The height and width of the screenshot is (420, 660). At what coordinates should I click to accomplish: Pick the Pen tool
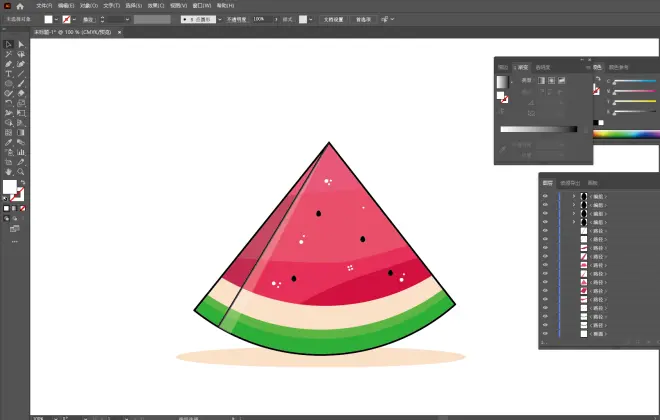click(x=8, y=64)
